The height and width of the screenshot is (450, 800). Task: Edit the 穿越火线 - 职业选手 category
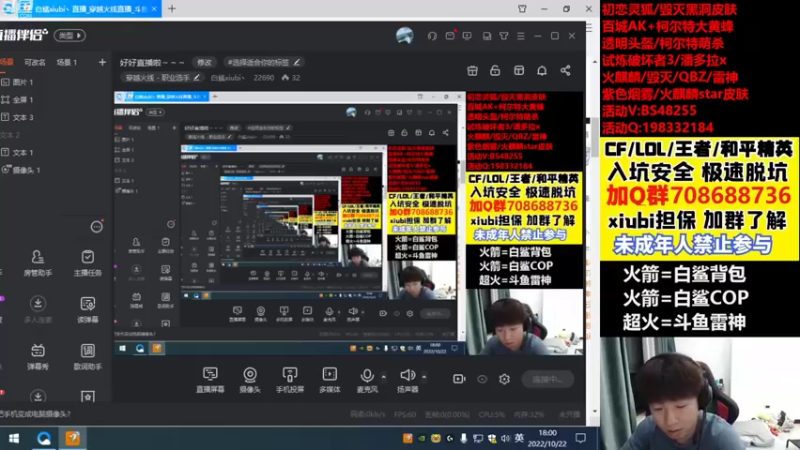click(162, 78)
